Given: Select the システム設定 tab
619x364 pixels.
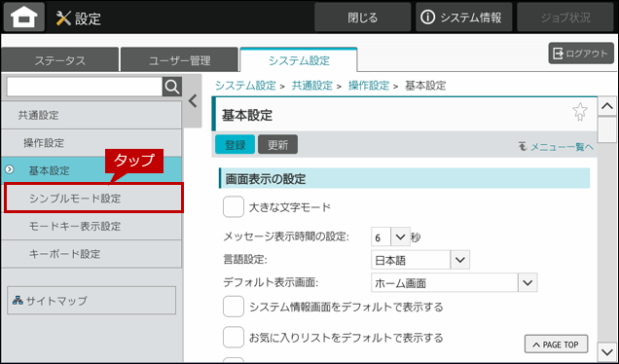Looking at the screenshot, I should pos(299,60).
